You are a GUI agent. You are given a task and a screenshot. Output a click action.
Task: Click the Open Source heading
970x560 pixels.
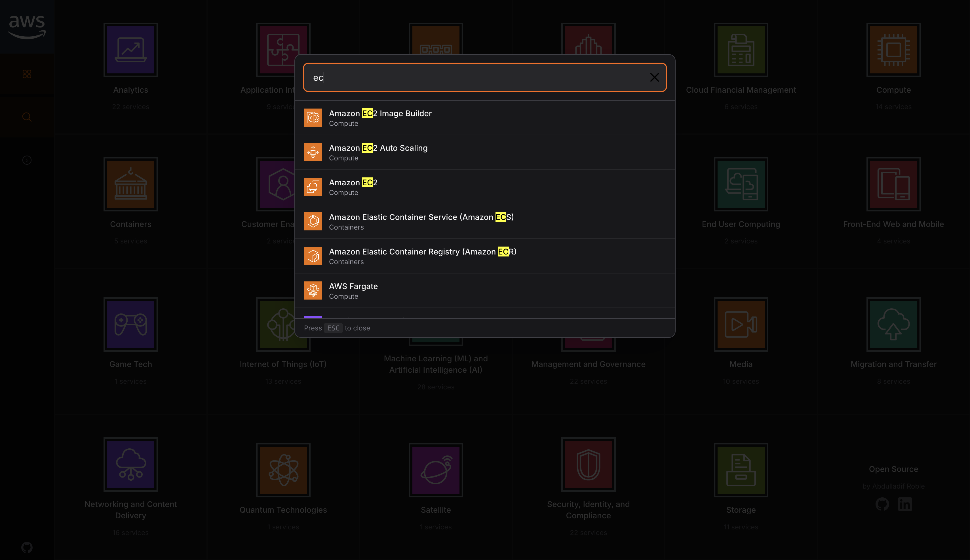[x=893, y=469]
